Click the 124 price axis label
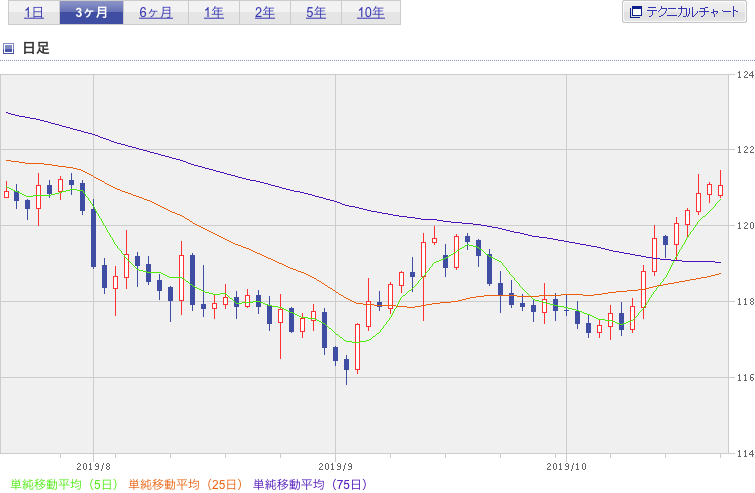 (x=745, y=75)
